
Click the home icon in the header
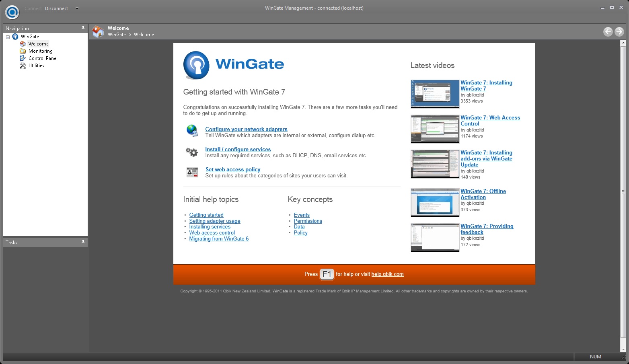[98, 31]
